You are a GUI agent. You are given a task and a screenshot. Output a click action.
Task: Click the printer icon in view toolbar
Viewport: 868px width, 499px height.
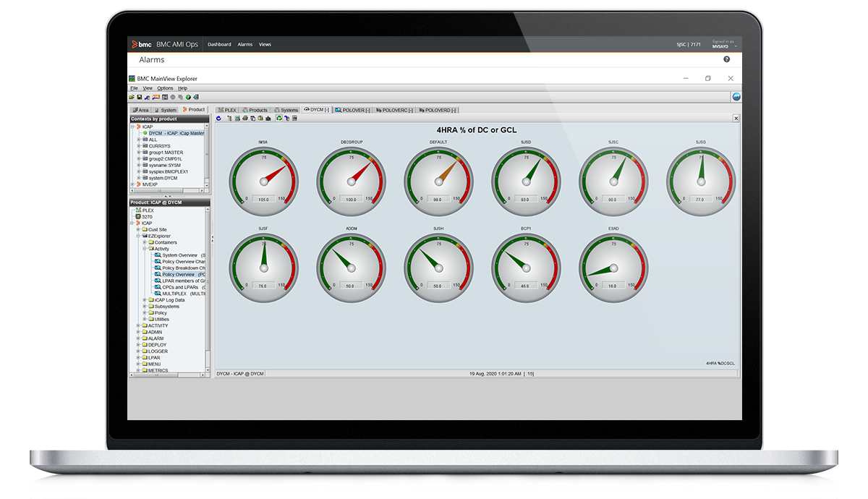click(244, 118)
